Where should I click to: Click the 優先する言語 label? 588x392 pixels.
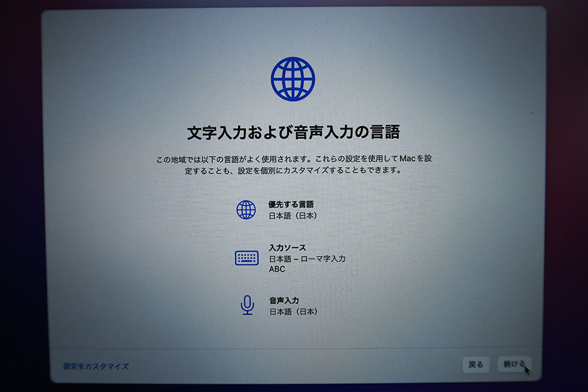(x=291, y=205)
